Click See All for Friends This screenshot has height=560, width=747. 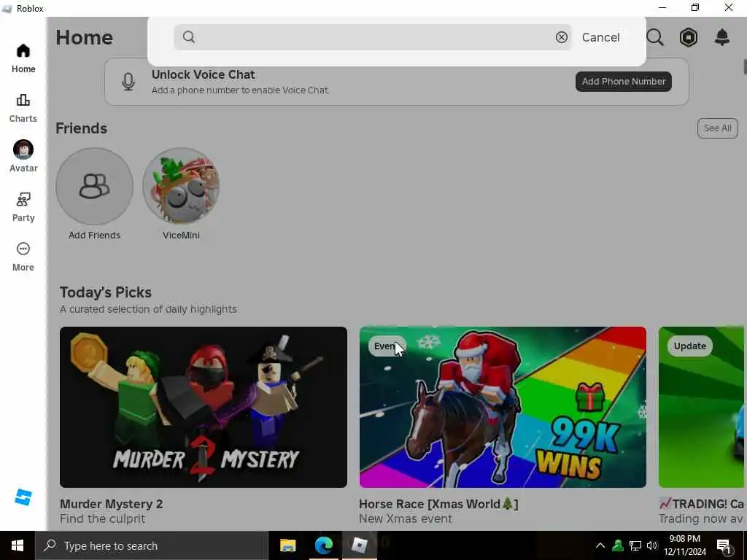click(x=718, y=128)
